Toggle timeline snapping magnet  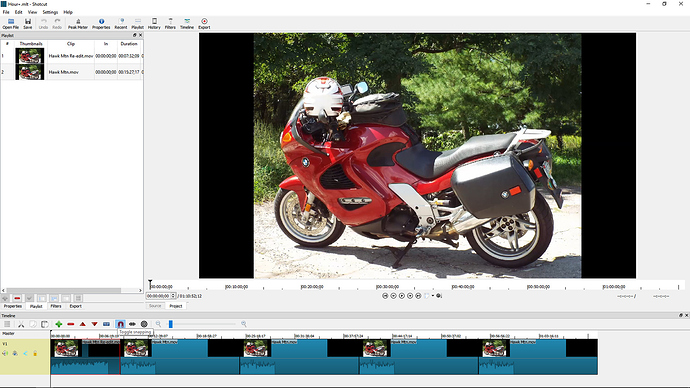[x=120, y=324]
